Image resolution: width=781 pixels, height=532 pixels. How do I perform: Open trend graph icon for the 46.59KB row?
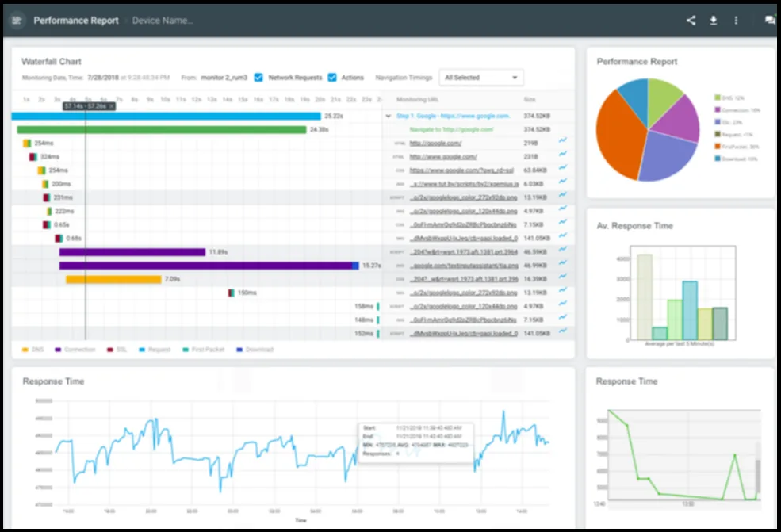click(x=562, y=249)
